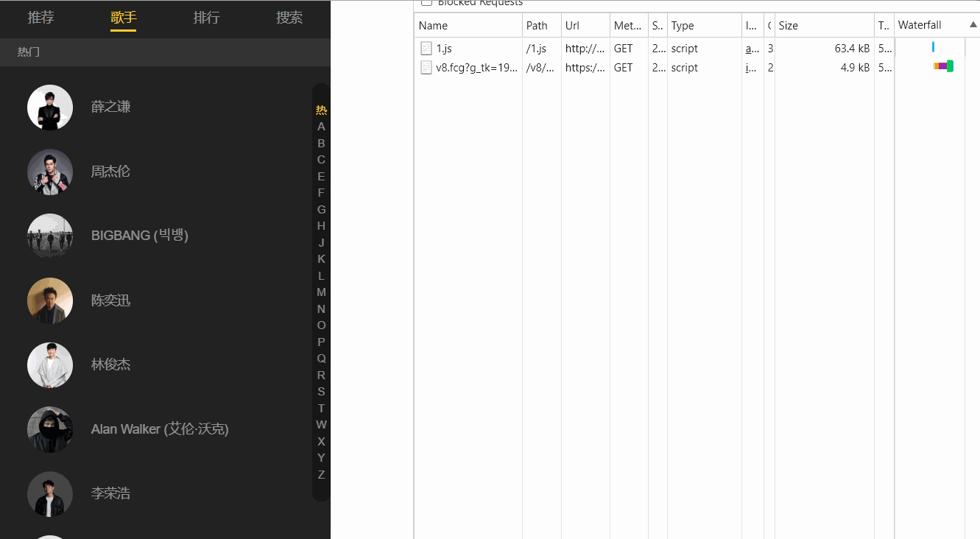Viewport: 980px width, 539px height.
Task: Jump to letter C in index
Action: (321, 160)
